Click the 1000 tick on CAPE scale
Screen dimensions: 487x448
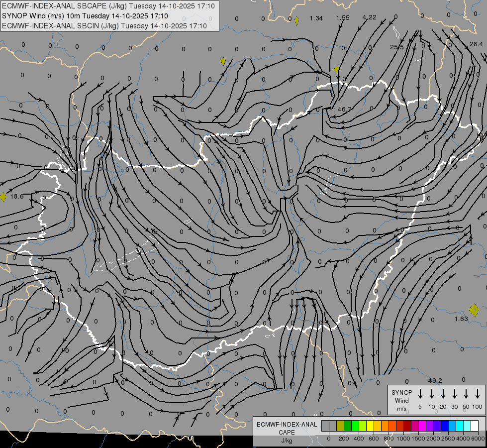[403, 439]
